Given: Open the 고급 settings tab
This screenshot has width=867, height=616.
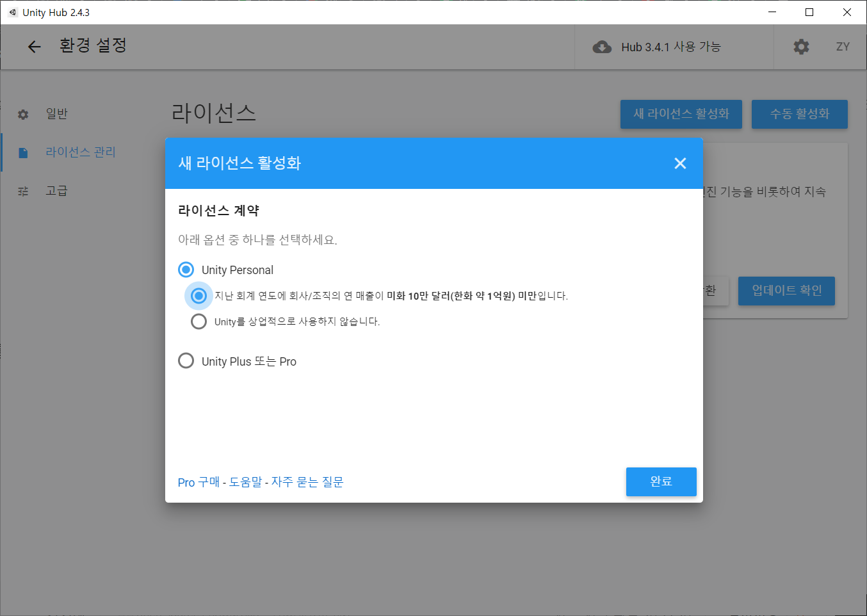Looking at the screenshot, I should click(x=56, y=191).
